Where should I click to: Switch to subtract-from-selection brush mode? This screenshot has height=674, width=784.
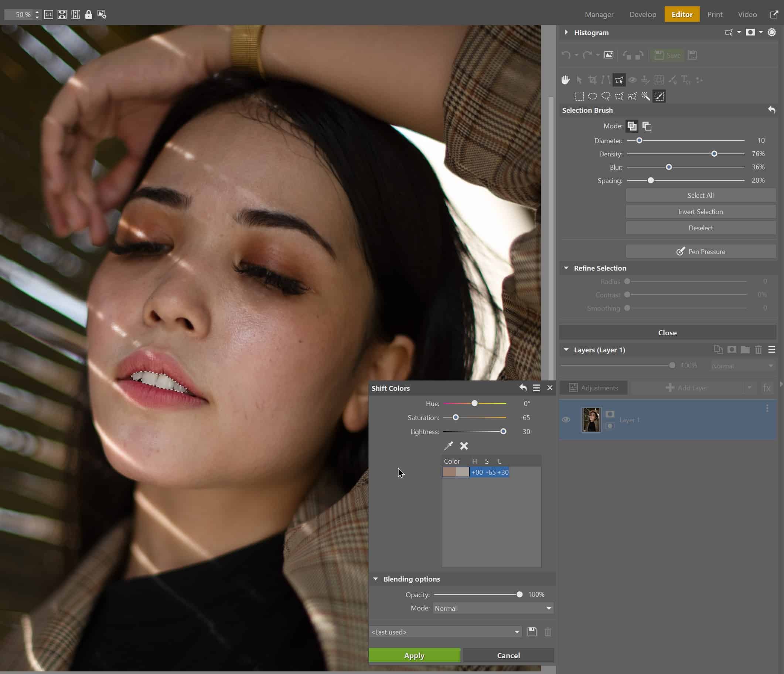pos(647,126)
